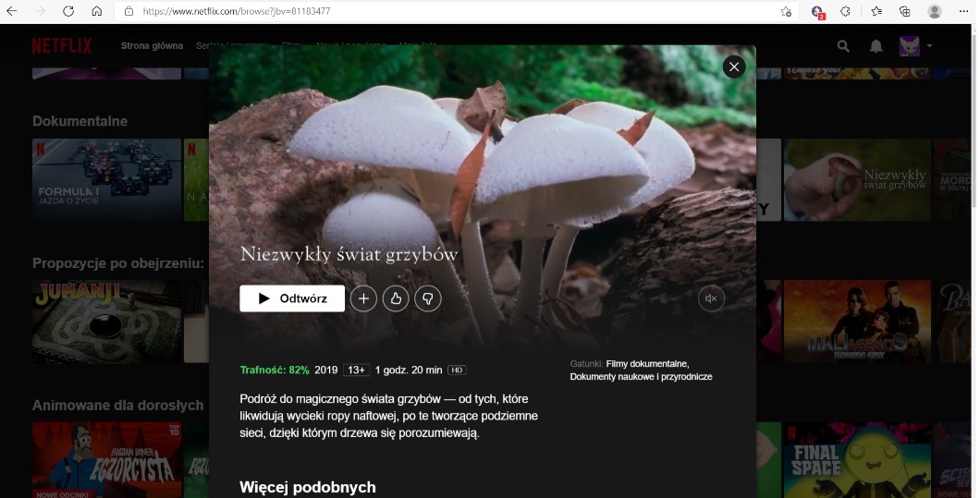Viewport: 980px width, 498px height.
Task: Open browser settings three-dot menu
Action: click(962, 11)
